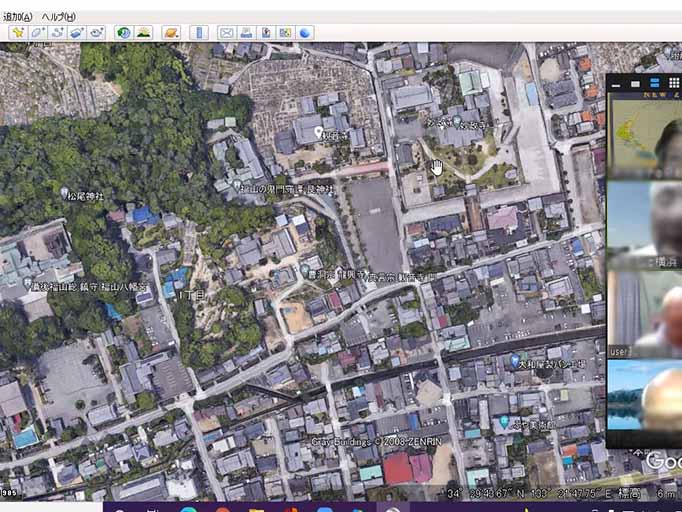
Task: Open the ヘルプ(H) menu
Action: [x=58, y=17]
